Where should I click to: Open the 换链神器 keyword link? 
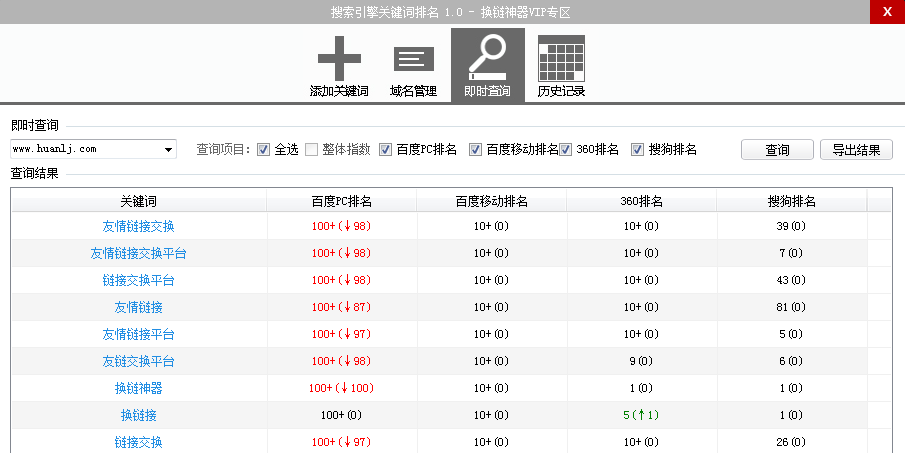click(x=139, y=388)
